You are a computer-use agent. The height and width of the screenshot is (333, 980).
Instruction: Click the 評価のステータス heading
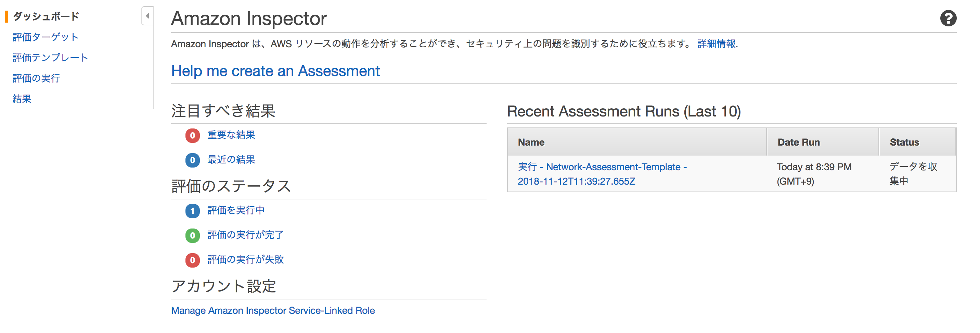click(231, 186)
